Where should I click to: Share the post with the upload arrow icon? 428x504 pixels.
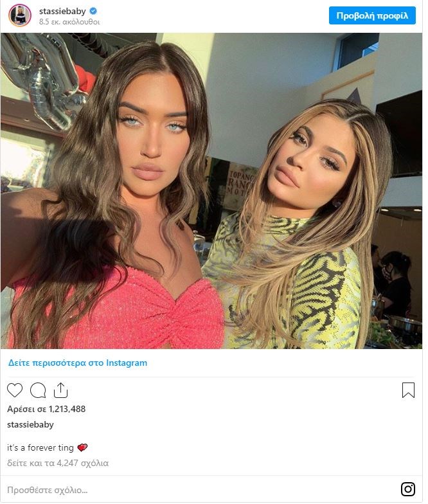[60, 390]
